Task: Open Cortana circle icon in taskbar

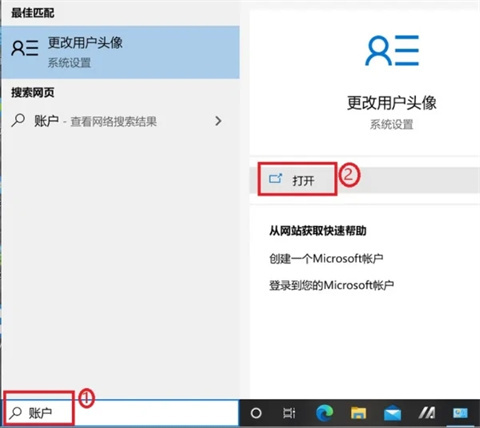Action: click(x=256, y=413)
